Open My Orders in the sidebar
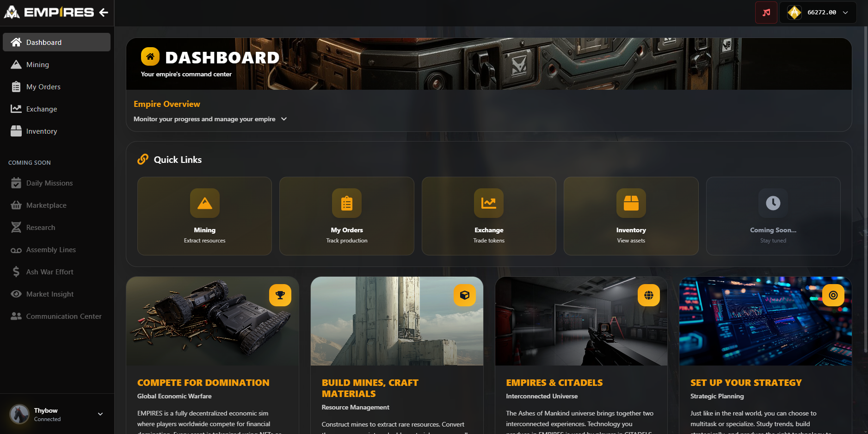Image resolution: width=868 pixels, height=434 pixels. coord(43,87)
